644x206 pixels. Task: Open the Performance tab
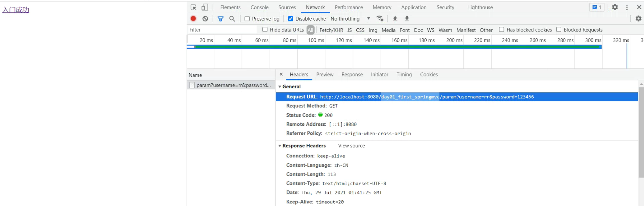click(x=349, y=7)
